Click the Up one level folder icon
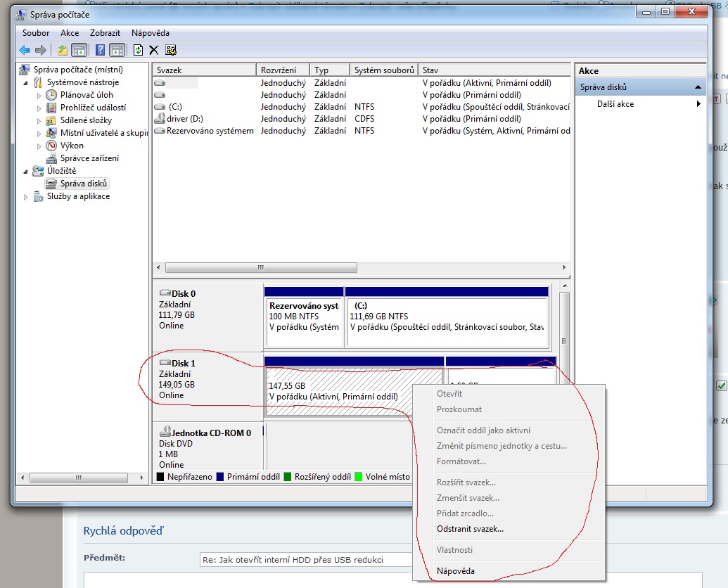728x588 pixels. [x=63, y=50]
